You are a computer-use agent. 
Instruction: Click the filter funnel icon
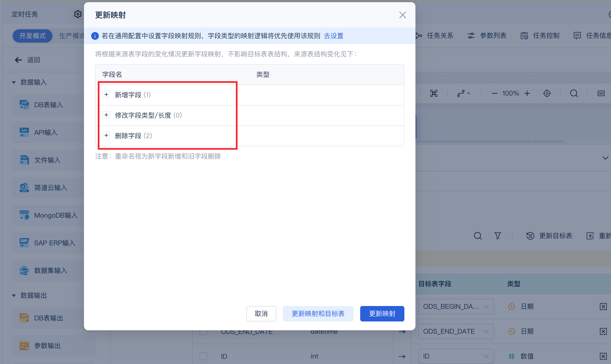pos(497,236)
